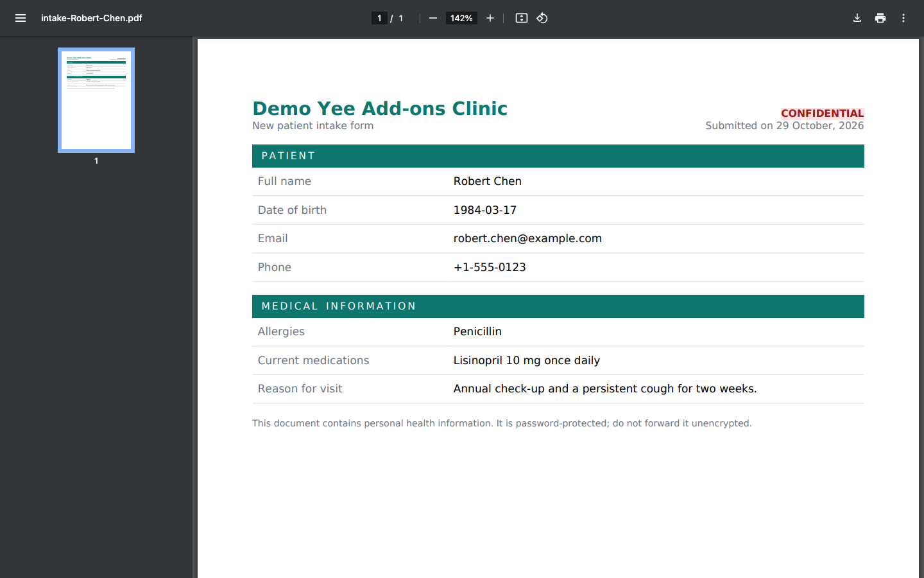Click the email robert.chen@example.com
The image size is (924, 578).
pos(527,238)
